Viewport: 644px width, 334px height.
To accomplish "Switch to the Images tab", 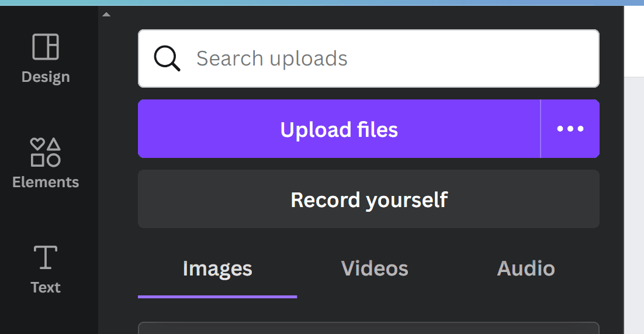I will pyautogui.click(x=217, y=268).
